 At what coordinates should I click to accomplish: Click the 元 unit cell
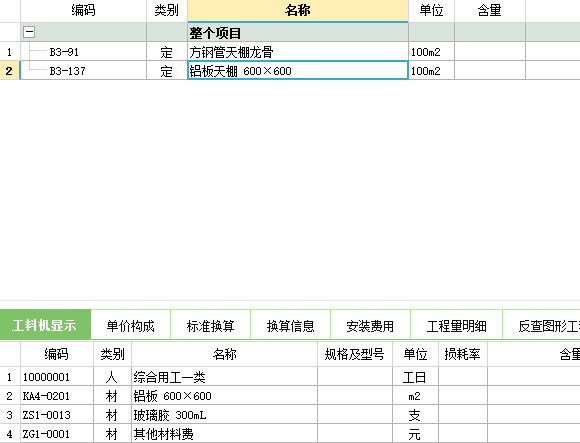click(x=415, y=433)
